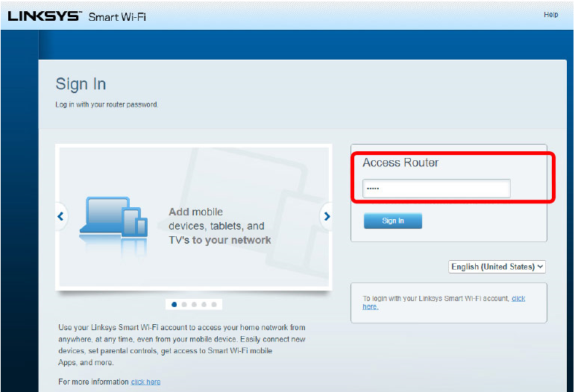Image resolution: width=575 pixels, height=392 pixels.
Task: Click the 'Access Router' label
Action: (x=400, y=162)
